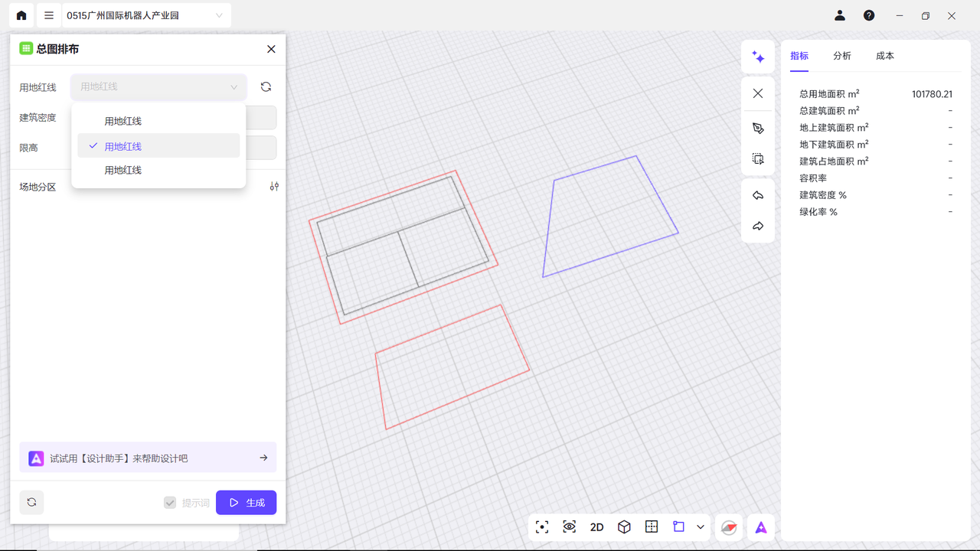Open the 设计助手 design assistant banner

click(148, 458)
